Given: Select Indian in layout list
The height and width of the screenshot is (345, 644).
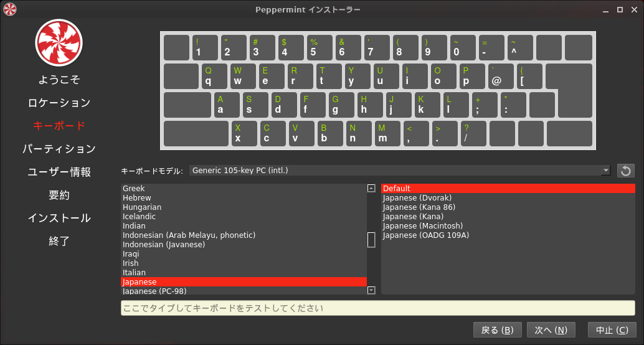Looking at the screenshot, I should point(244,226).
